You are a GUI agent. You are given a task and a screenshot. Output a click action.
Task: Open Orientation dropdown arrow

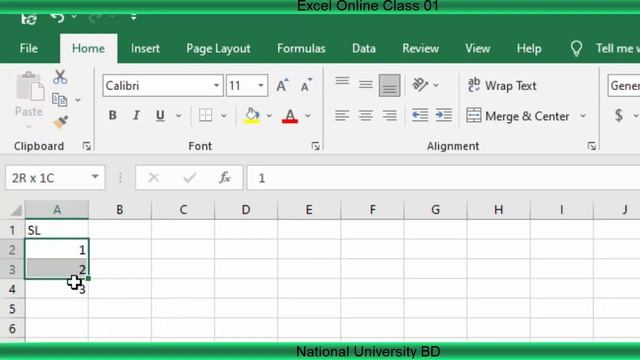pyautogui.click(x=436, y=85)
